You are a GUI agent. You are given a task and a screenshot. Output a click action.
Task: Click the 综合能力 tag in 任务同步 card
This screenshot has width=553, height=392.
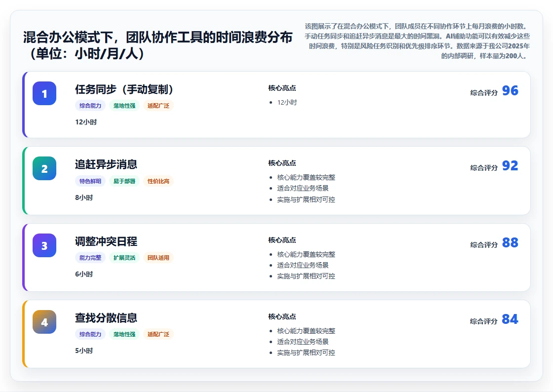tap(90, 106)
